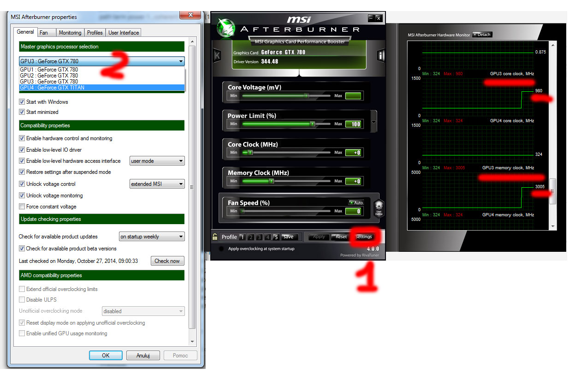
Task: Toggle Restore settings after suspended mode
Action: pyautogui.click(x=22, y=172)
